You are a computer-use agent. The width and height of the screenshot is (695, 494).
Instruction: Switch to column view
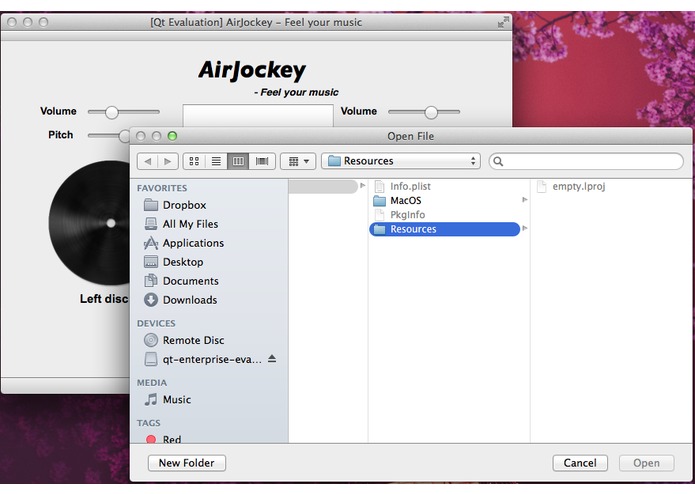point(238,161)
